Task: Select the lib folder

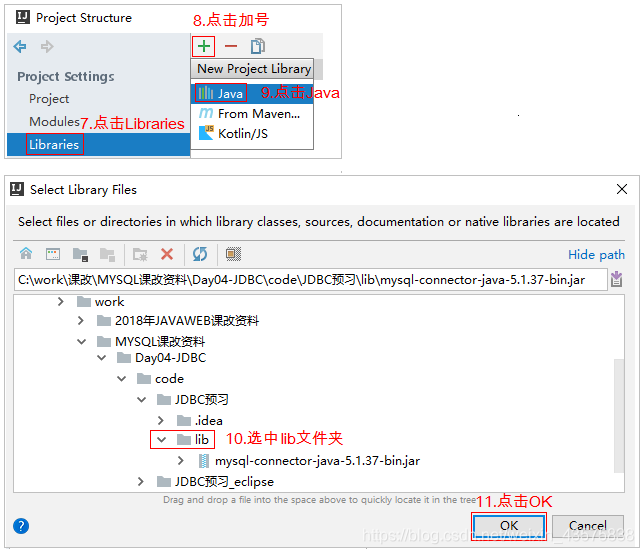Action: [193, 439]
